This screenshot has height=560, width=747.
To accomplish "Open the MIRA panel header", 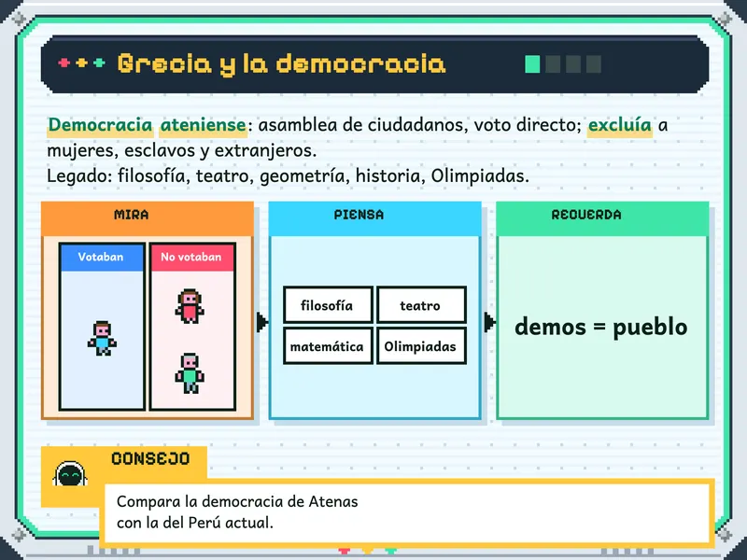I will [x=148, y=218].
